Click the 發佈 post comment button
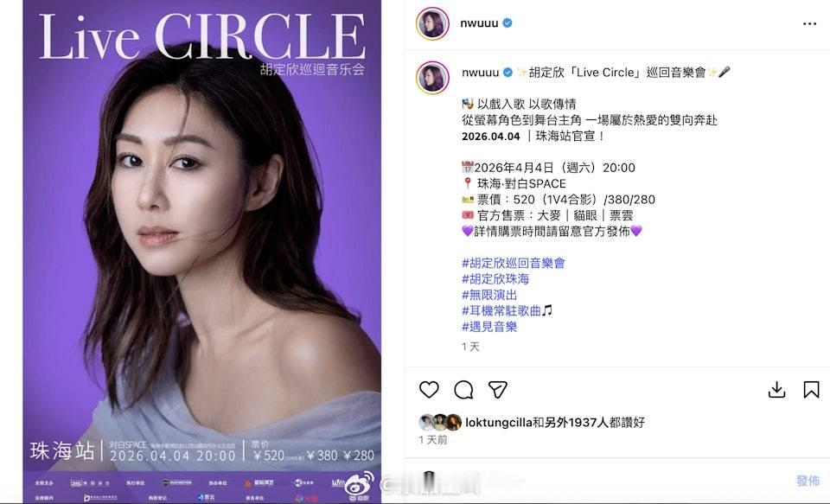This screenshot has height=504, width=830. coord(808,481)
